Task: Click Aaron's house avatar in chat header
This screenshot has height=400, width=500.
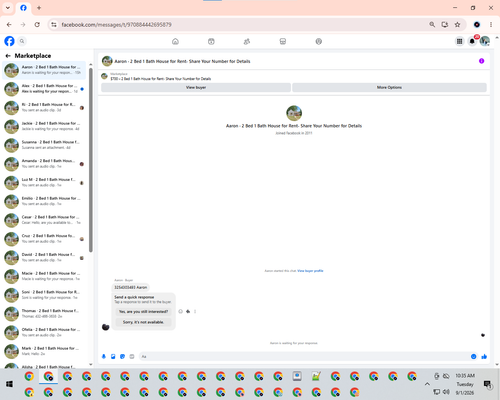Action: (107, 61)
